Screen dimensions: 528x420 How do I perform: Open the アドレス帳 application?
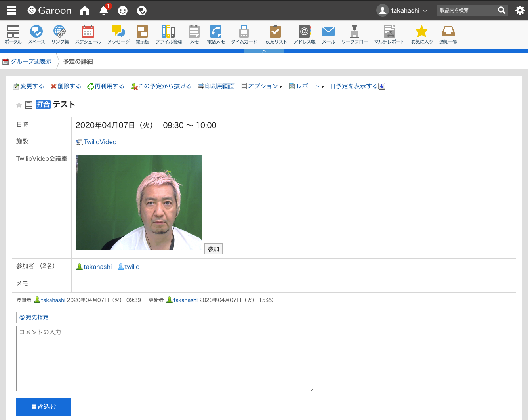click(305, 34)
